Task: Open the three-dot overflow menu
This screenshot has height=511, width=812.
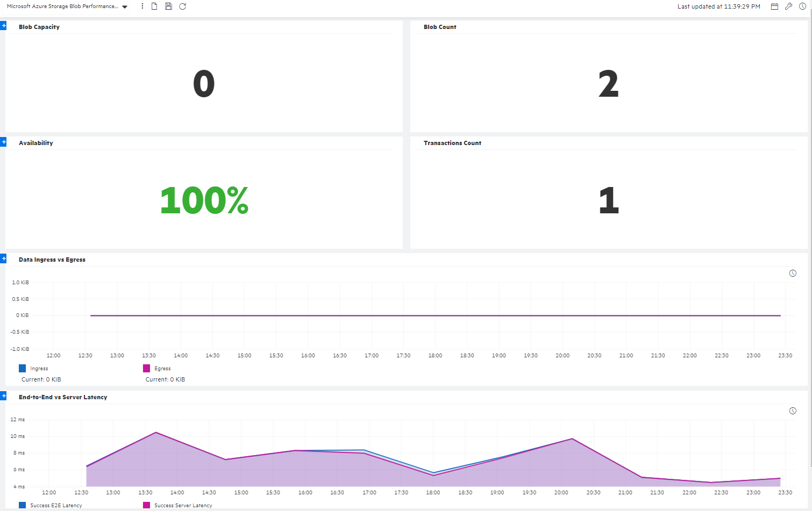Action: point(142,6)
